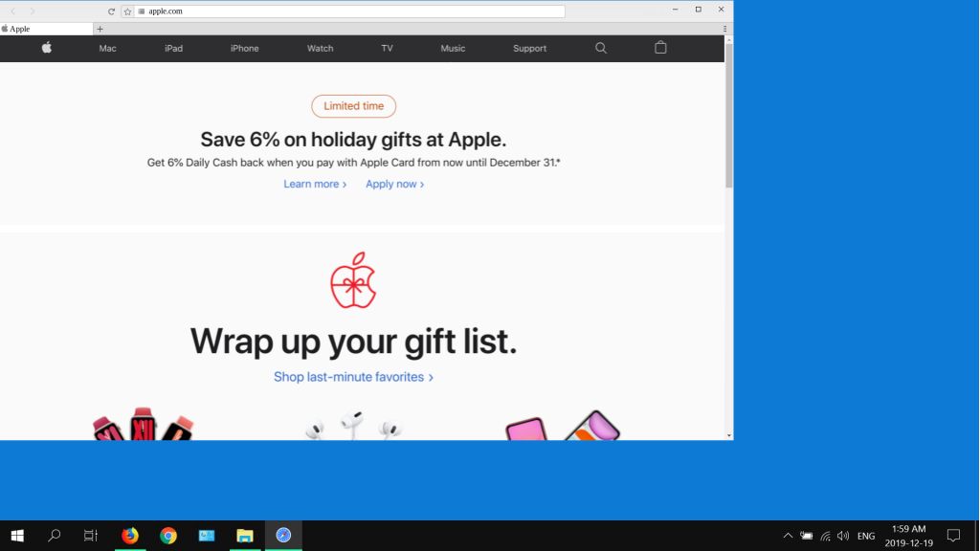Click the AirPods Pro product image
This screenshot has height=551, width=980.
click(353, 426)
